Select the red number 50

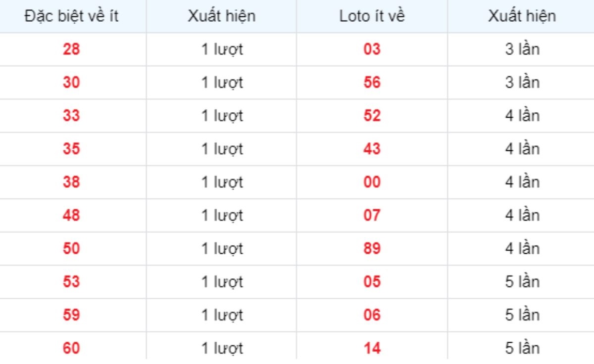tap(71, 249)
